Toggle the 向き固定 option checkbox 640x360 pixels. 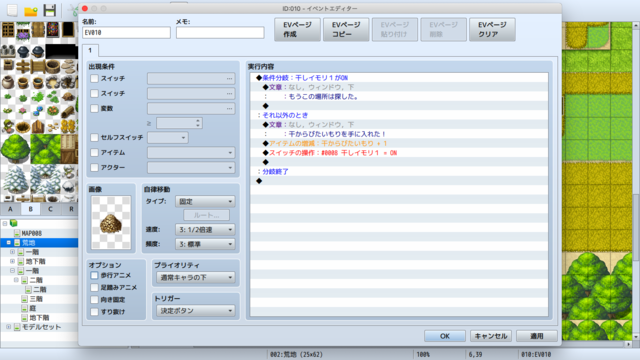[x=94, y=300]
